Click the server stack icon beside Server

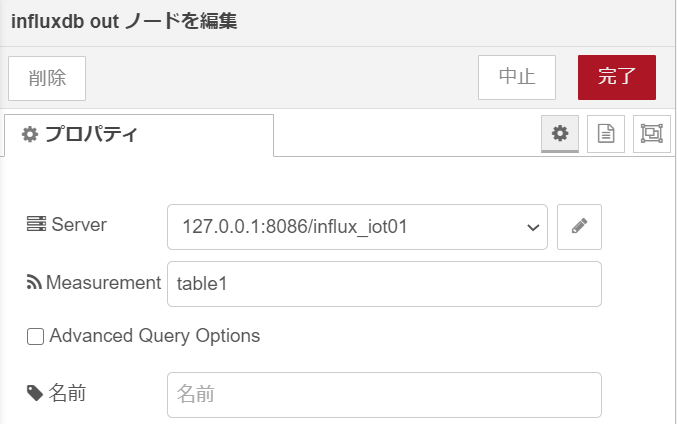tap(36, 224)
